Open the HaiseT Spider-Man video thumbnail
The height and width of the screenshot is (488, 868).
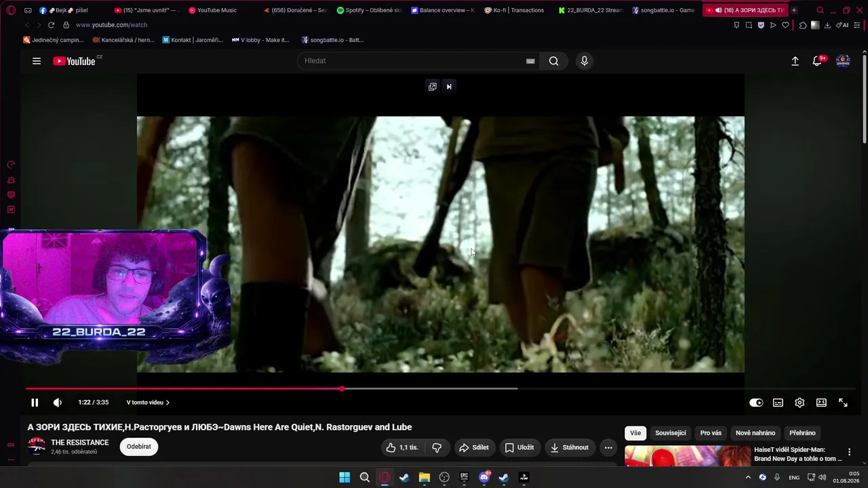[x=688, y=456]
